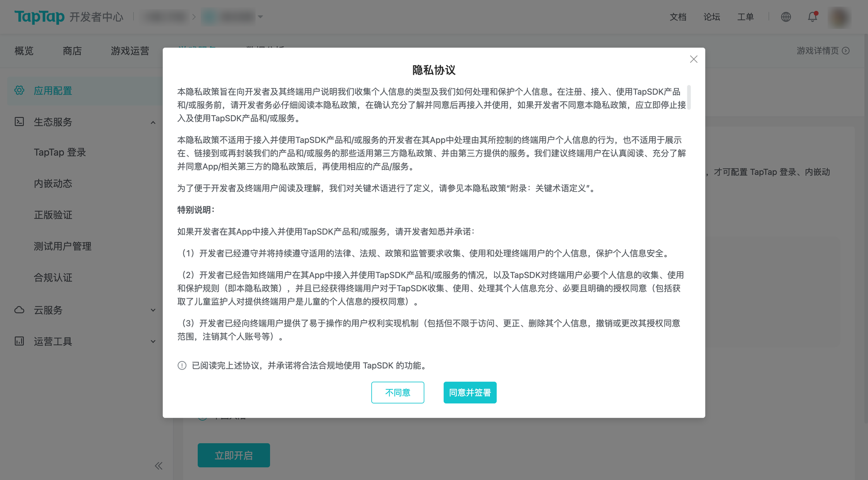Click the 同意并签署 button

pos(470,392)
